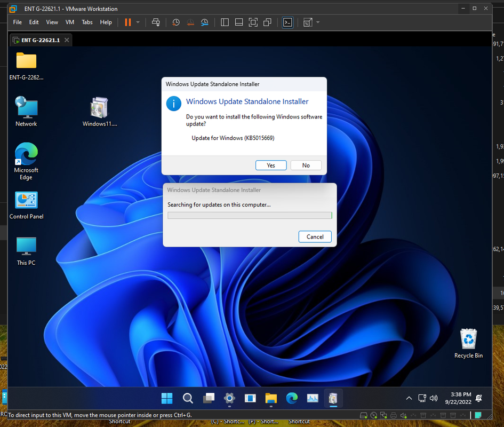Open the power options dropdown beside the pause button

[x=138, y=22]
